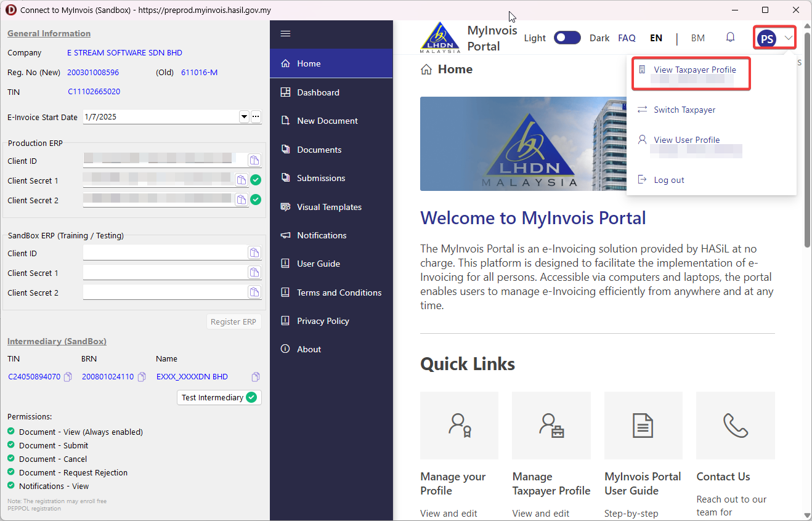This screenshot has width=812, height=521.
Task: Copy the intermediary TIN value
Action: pyautogui.click(x=68, y=377)
